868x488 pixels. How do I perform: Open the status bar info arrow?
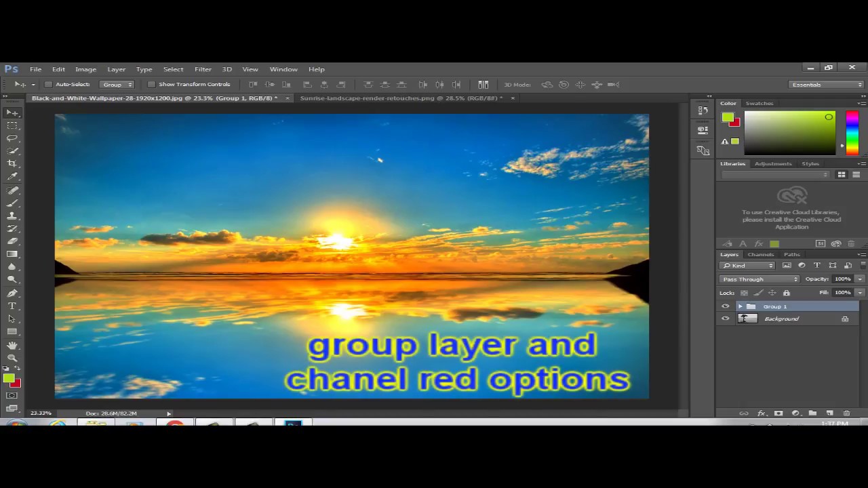click(x=169, y=413)
